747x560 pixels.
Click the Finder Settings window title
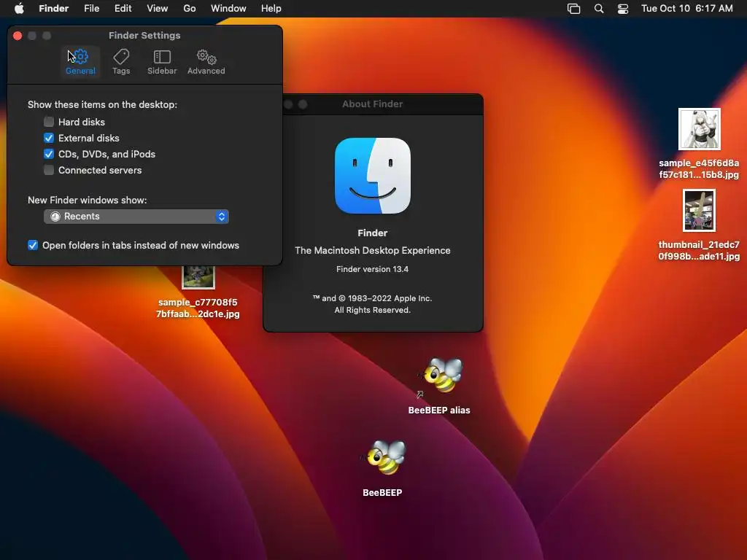point(144,35)
